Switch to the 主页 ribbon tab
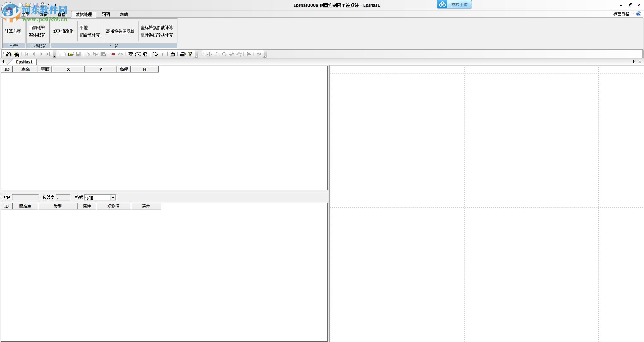Screen dimensions: 644x342 point(25,14)
